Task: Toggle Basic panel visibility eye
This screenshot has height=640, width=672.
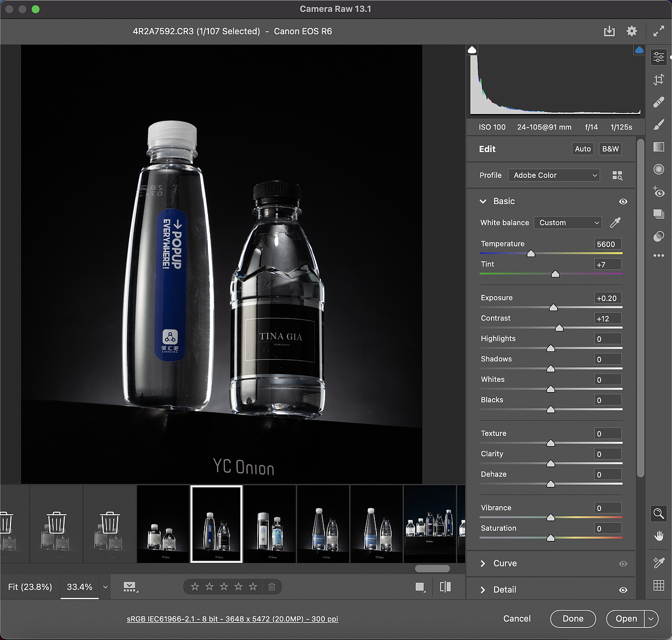Action: (623, 201)
